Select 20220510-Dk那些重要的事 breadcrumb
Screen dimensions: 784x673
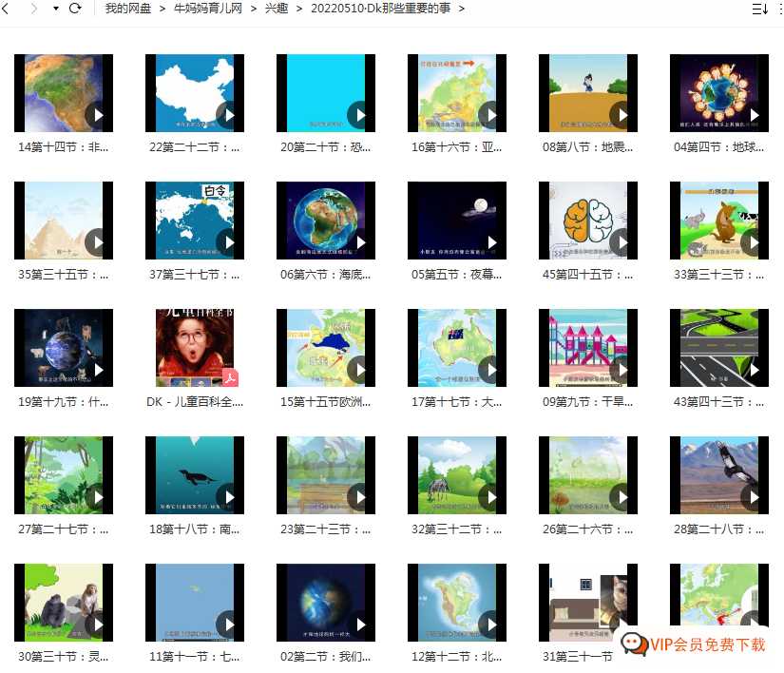380,9
